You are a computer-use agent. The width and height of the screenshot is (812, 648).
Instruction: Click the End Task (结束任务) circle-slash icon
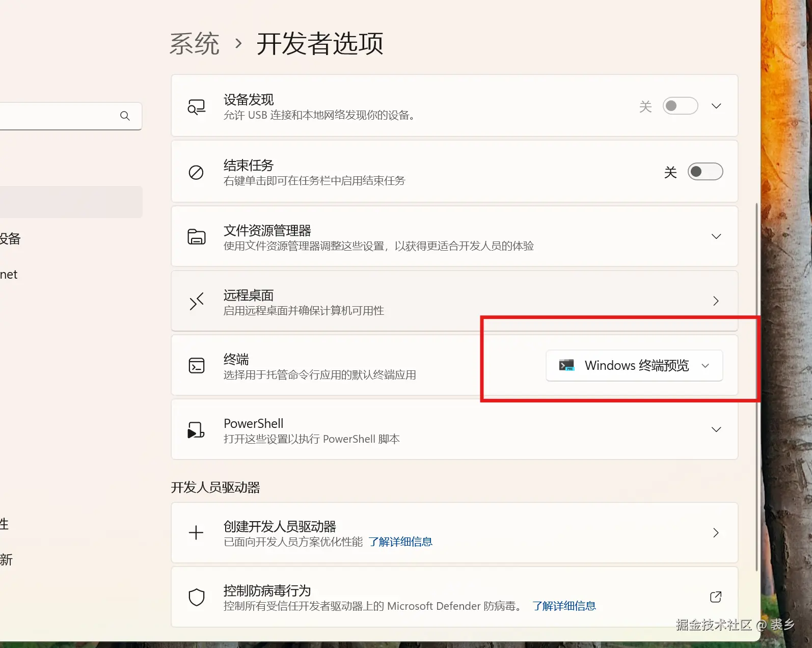pos(196,172)
